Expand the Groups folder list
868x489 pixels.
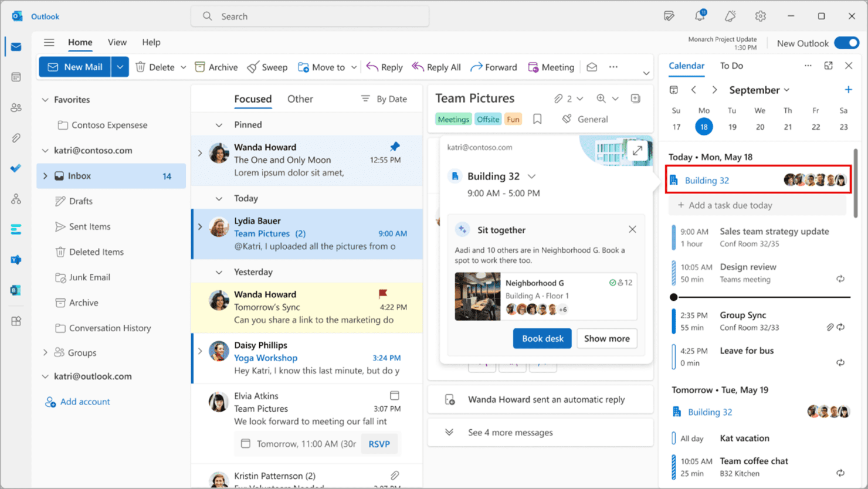pyautogui.click(x=45, y=352)
